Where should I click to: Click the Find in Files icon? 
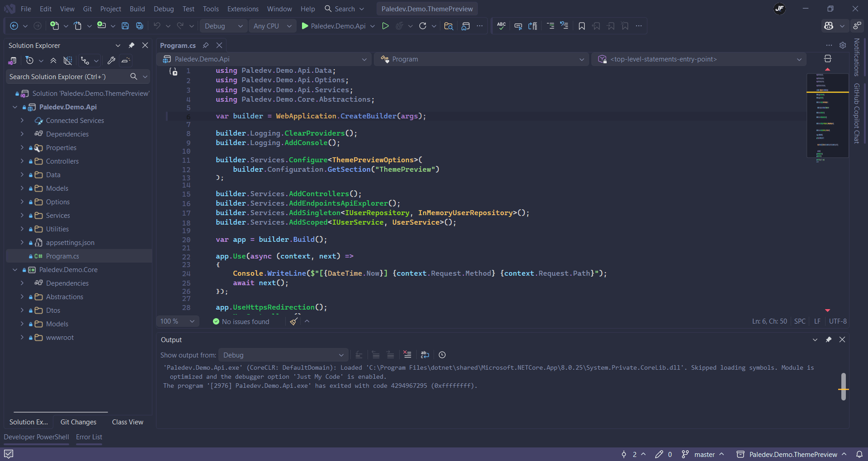coord(448,26)
